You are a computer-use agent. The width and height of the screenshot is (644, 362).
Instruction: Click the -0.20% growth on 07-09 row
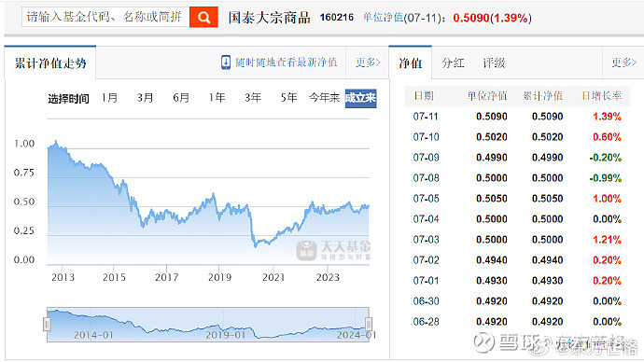606,158
